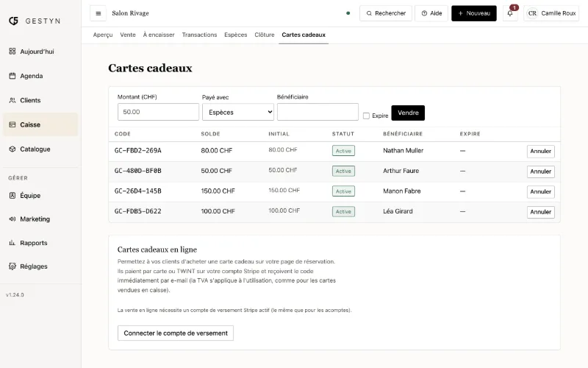Go to Marketing in the sidebar
The height and width of the screenshot is (368, 588).
(x=40, y=219)
